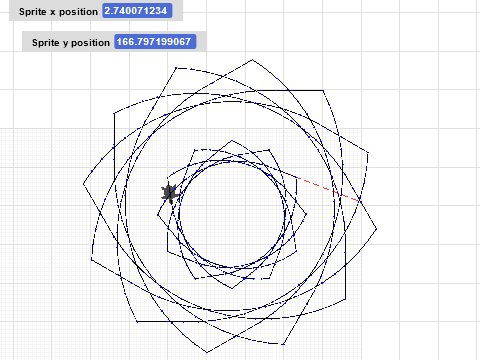Image resolution: width=480 pixels, height=360 pixels.
Task: Click the empty center of the inner circle
Action: (x=232, y=214)
